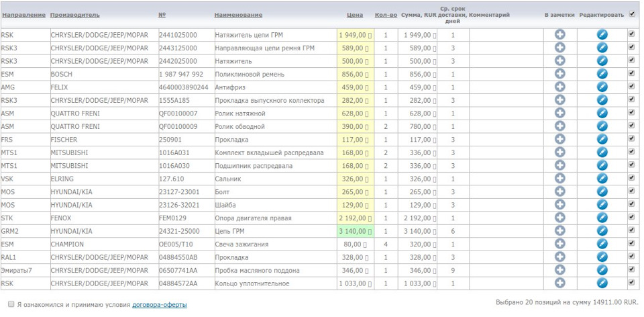
Task: Uncheck the ELRING Сальник row checkbox
Action: pos(631,178)
